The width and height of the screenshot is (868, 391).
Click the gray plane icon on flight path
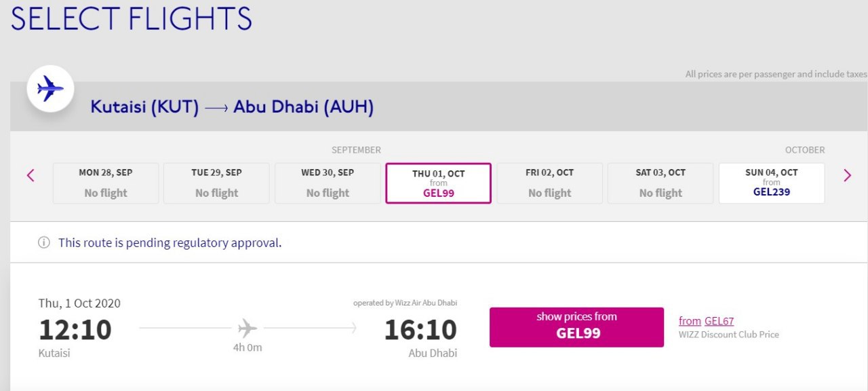[248, 329]
